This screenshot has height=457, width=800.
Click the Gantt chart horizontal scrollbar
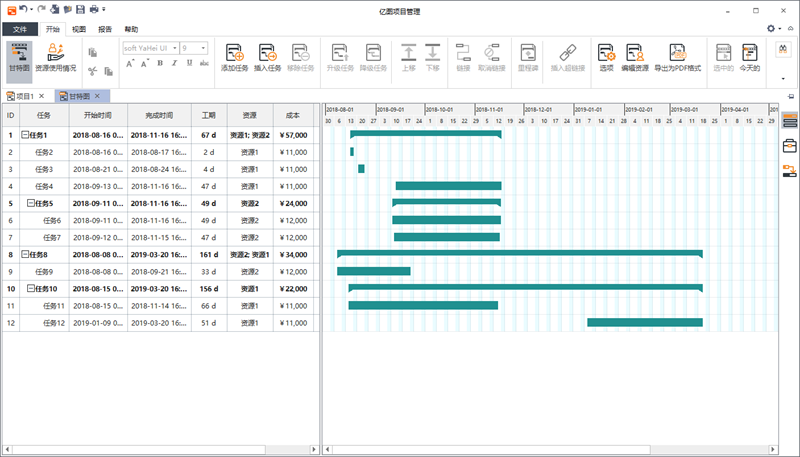point(491,449)
